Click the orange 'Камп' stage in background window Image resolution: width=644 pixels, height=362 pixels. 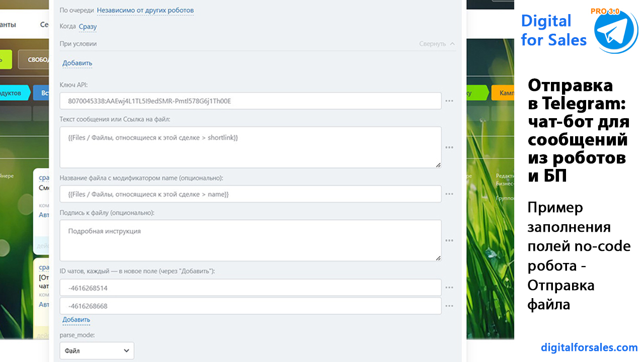click(x=503, y=93)
